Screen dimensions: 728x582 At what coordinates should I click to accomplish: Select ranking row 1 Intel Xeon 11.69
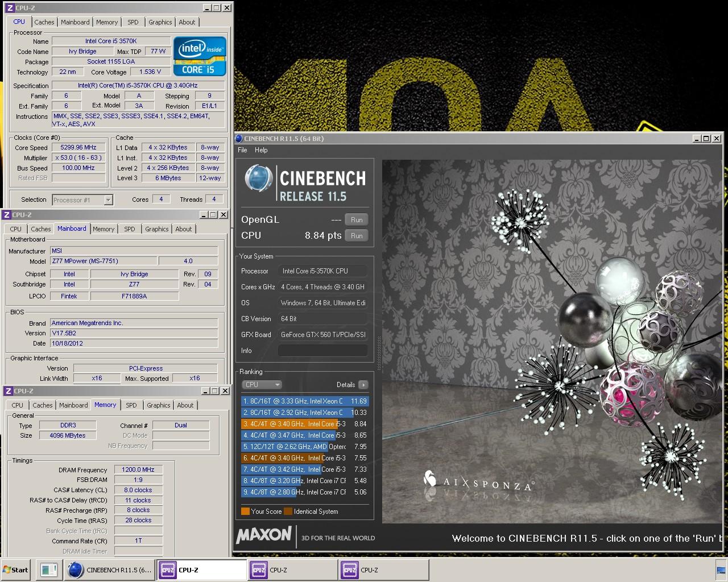(x=305, y=401)
